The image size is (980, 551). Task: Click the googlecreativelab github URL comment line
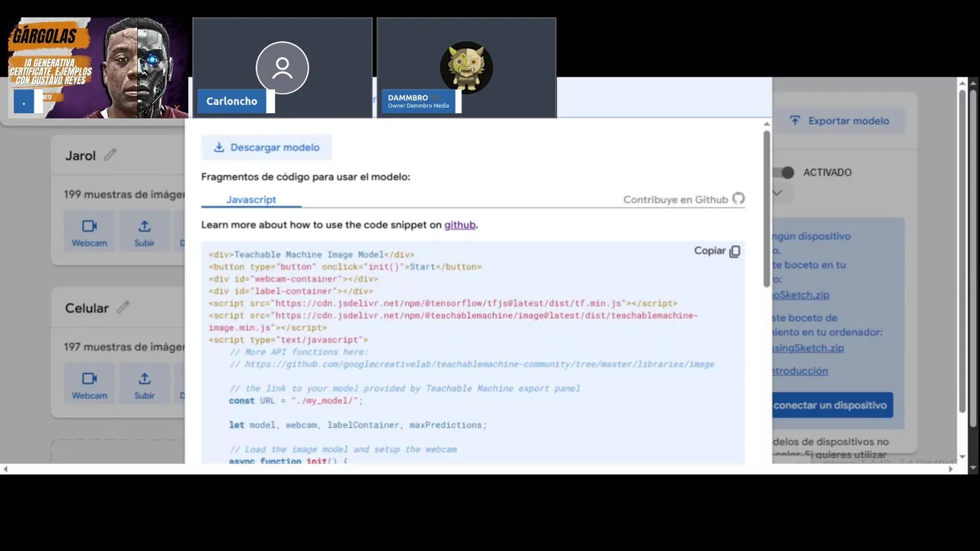[472, 364]
